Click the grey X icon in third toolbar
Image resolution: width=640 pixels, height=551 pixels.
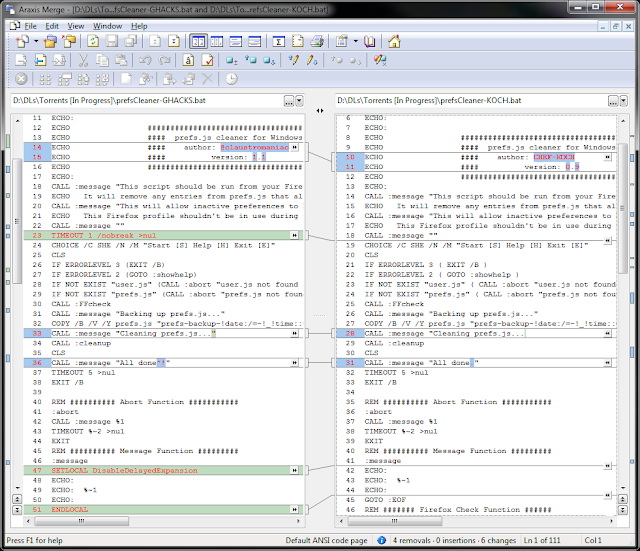point(207,79)
